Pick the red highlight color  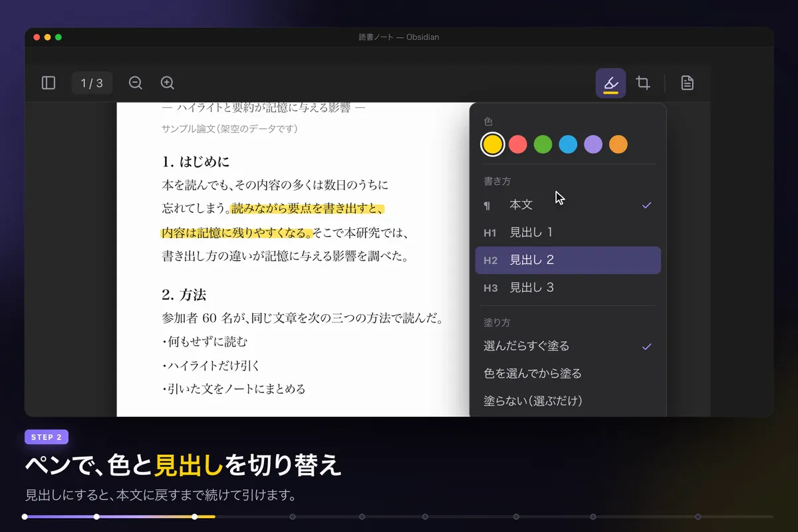click(518, 144)
